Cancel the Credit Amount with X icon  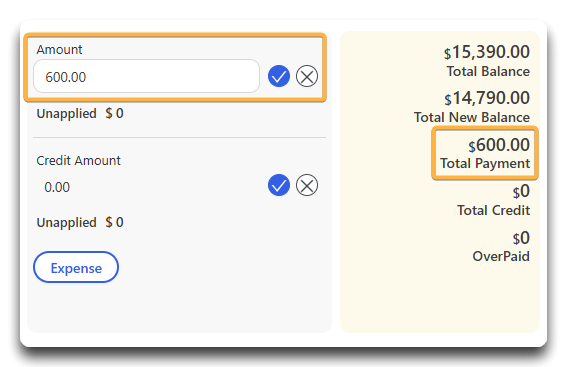click(307, 185)
